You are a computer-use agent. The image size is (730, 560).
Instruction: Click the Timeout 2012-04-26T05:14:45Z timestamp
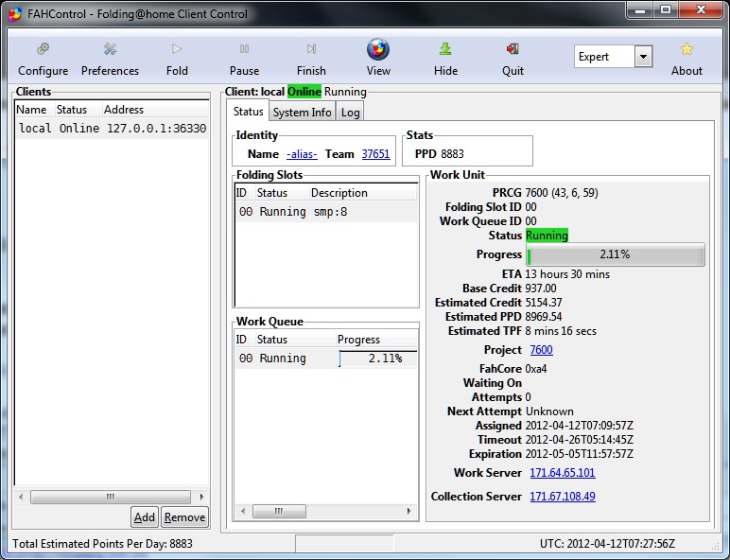click(x=579, y=440)
